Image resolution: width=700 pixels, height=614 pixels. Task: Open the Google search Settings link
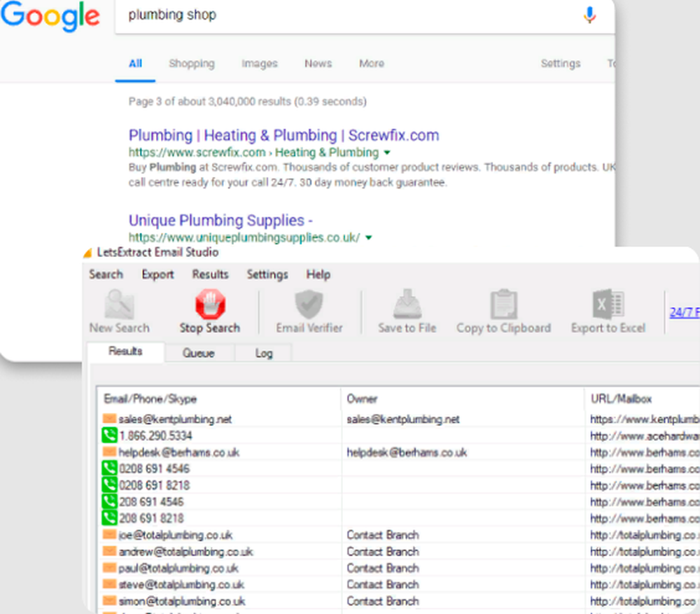point(561,64)
